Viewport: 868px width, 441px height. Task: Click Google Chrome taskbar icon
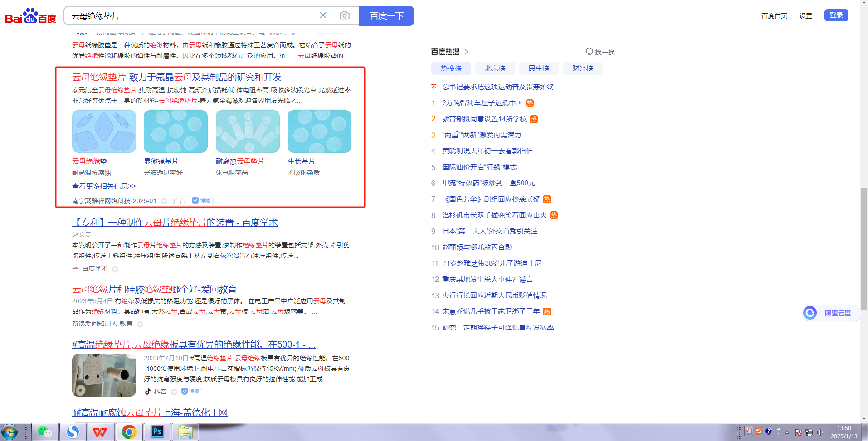[x=129, y=432]
